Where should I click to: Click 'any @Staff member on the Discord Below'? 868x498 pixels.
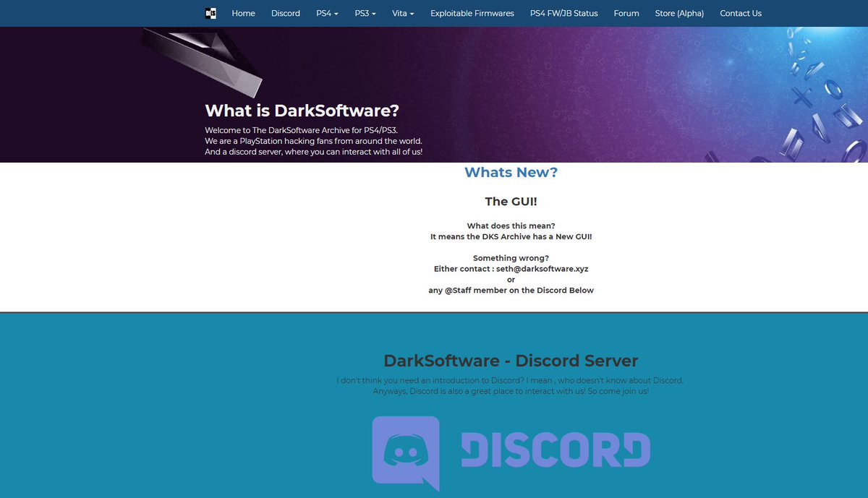(511, 291)
